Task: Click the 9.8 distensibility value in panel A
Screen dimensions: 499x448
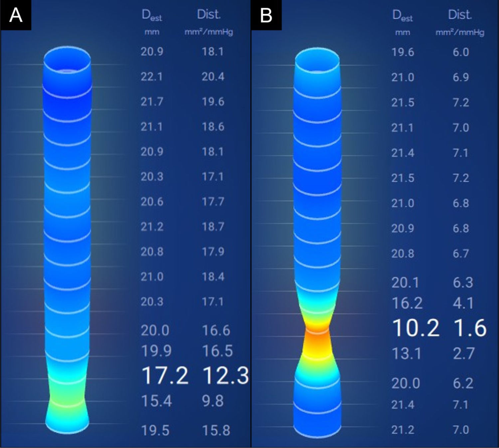Action: [x=213, y=401]
